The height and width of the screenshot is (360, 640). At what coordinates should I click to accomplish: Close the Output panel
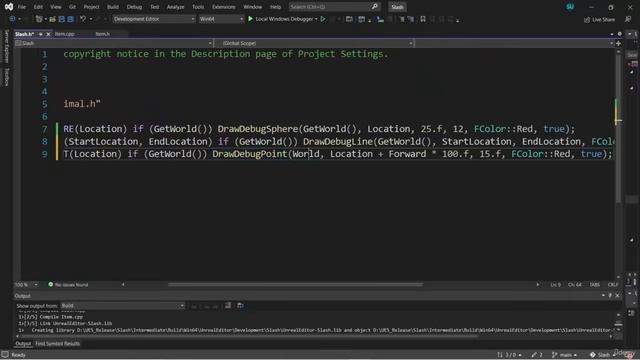(617, 296)
